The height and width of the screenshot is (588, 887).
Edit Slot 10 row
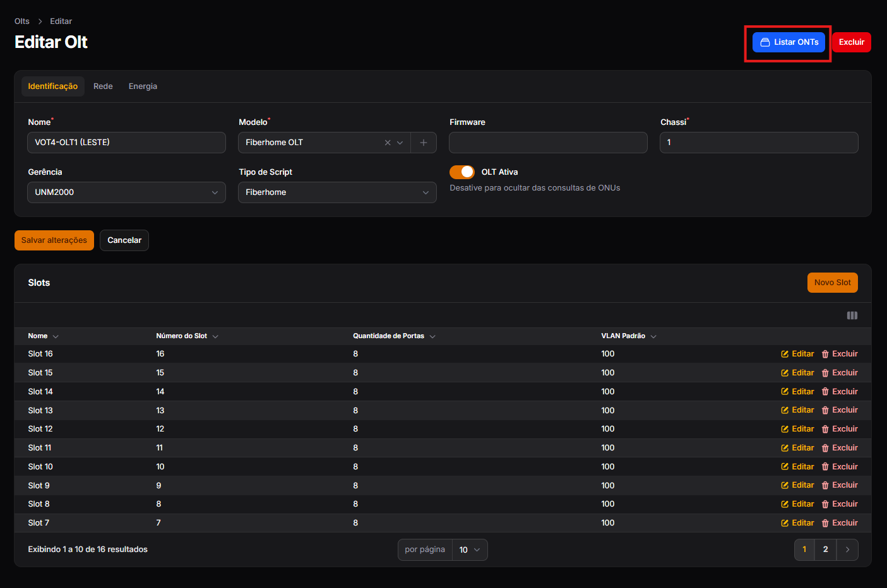[x=797, y=467]
